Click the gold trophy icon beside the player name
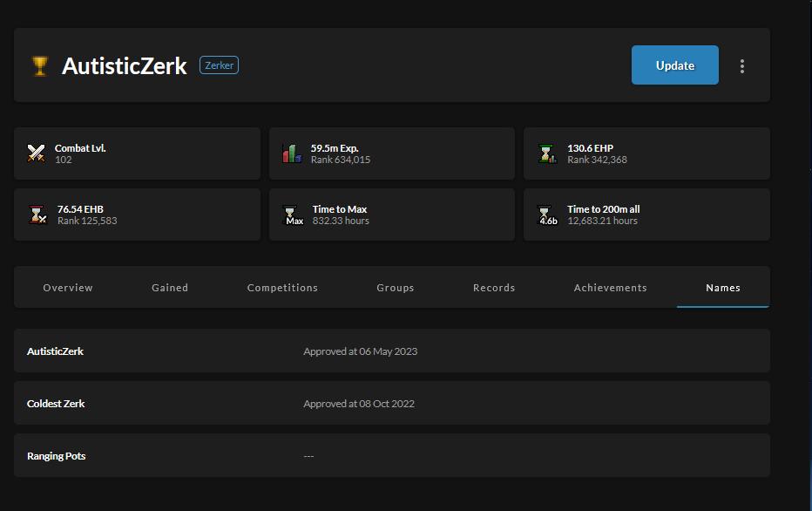 point(40,66)
